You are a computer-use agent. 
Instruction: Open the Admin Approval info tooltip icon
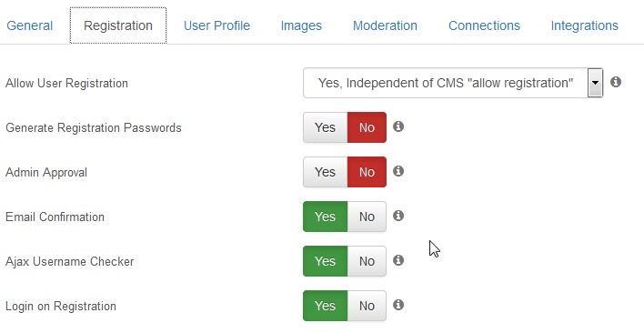pos(398,171)
